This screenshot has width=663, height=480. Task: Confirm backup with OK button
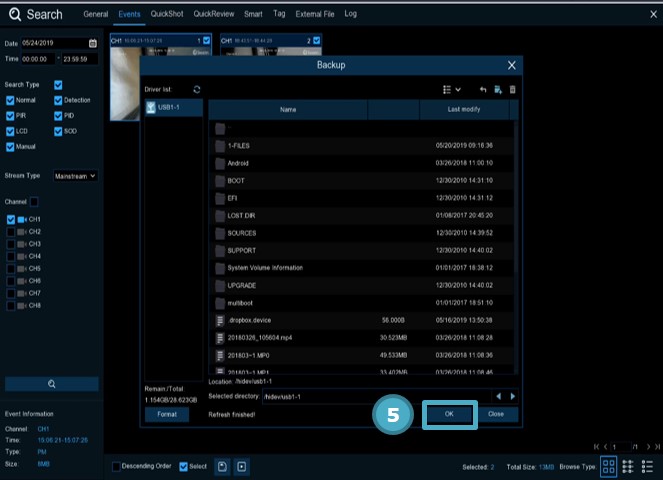[448, 414]
